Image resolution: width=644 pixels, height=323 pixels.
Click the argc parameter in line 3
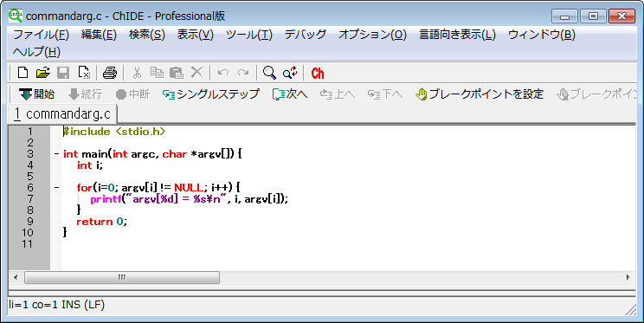pos(144,154)
